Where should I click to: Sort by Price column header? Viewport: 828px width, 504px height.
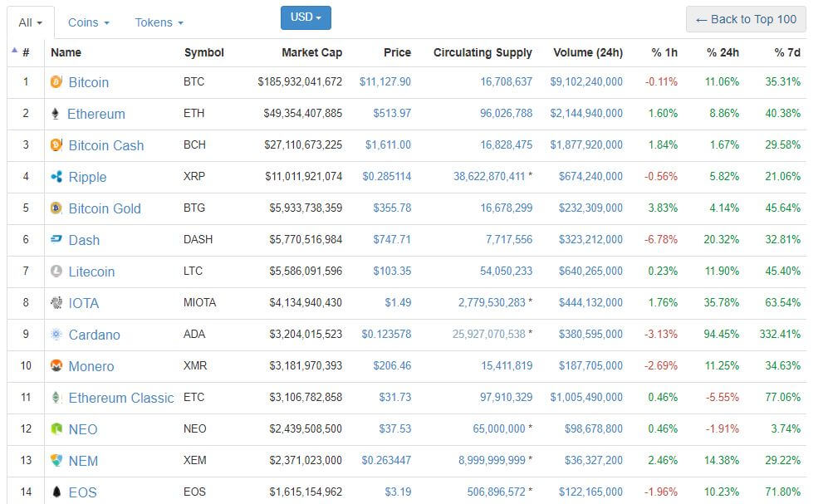point(397,53)
